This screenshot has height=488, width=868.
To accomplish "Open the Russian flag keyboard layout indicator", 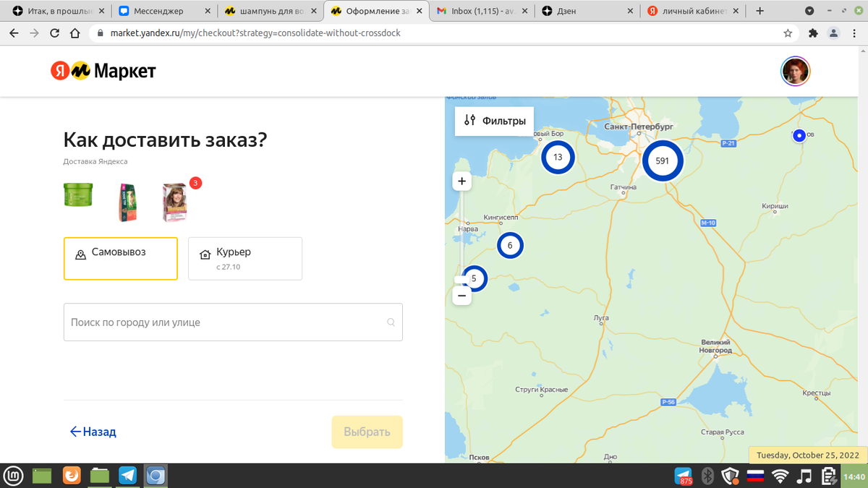I will (756, 476).
